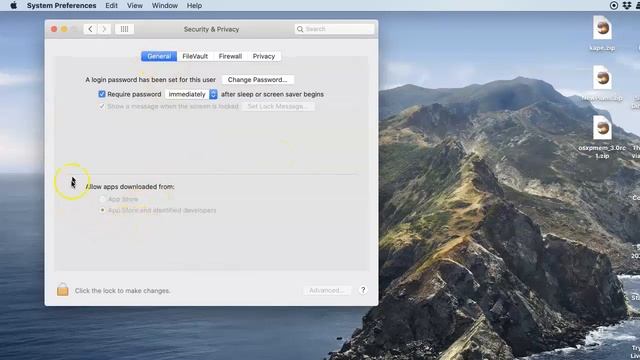The width and height of the screenshot is (640, 360).
Task: Open help with the question mark button
Action: coord(363,290)
